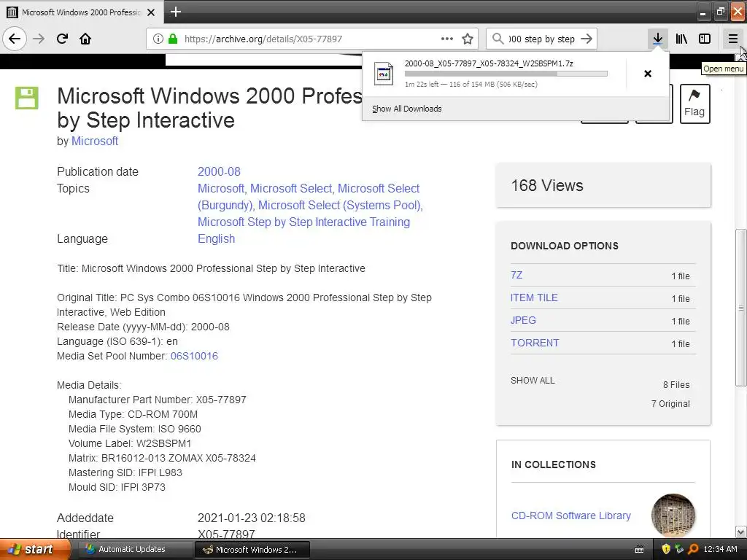This screenshot has width=747, height=560.
Task: Open the English language link
Action: pos(216,238)
